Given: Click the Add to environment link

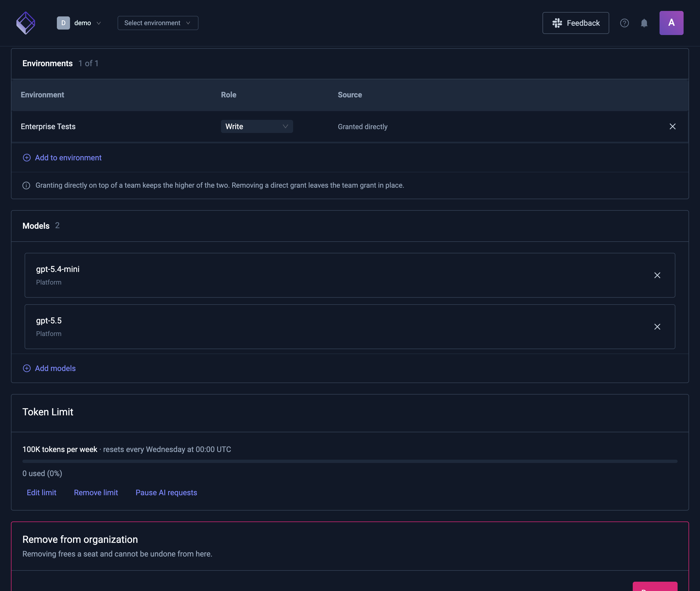Looking at the screenshot, I should pyautogui.click(x=68, y=158).
